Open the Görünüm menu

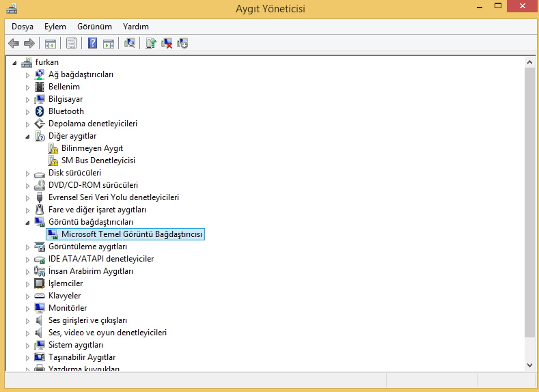tap(94, 27)
